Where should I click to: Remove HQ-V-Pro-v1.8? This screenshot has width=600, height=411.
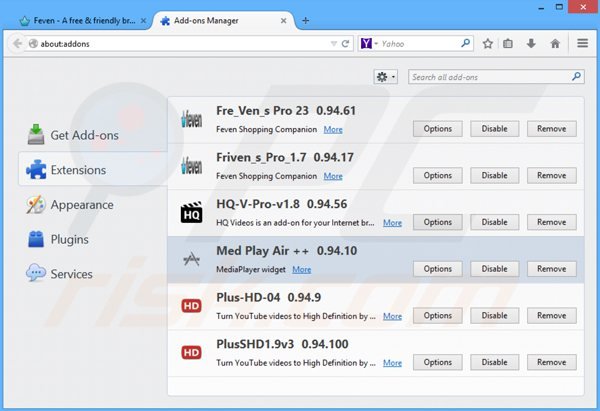(551, 222)
